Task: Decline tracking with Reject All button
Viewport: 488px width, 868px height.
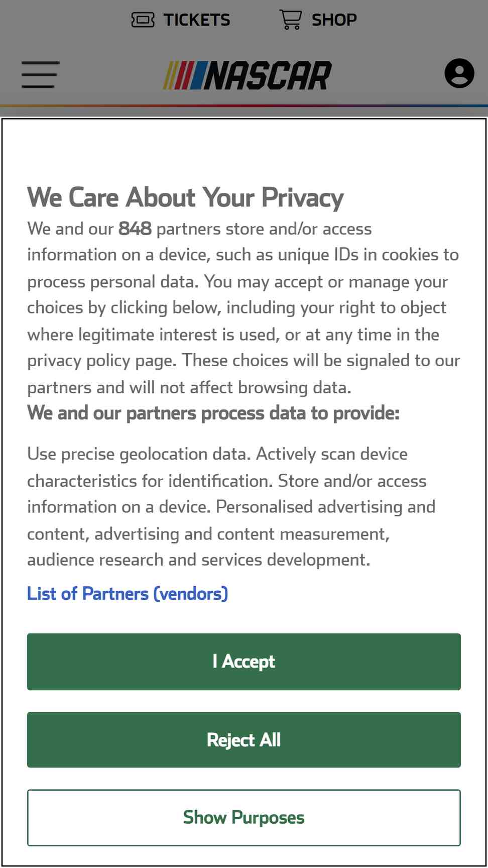Action: (x=244, y=740)
